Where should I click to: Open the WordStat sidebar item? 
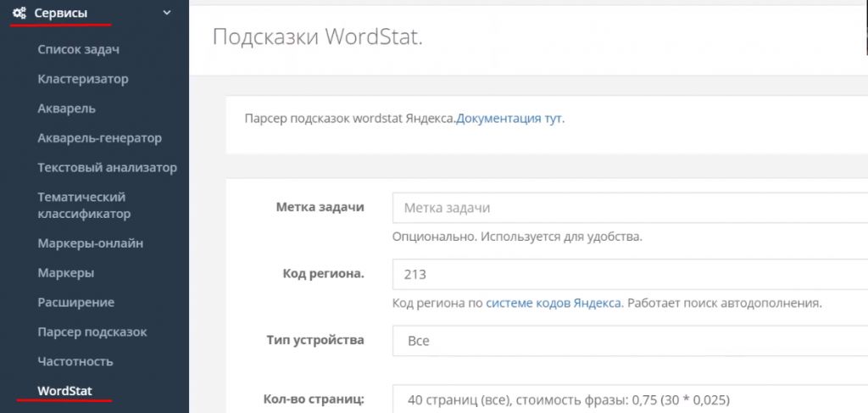click(x=64, y=391)
